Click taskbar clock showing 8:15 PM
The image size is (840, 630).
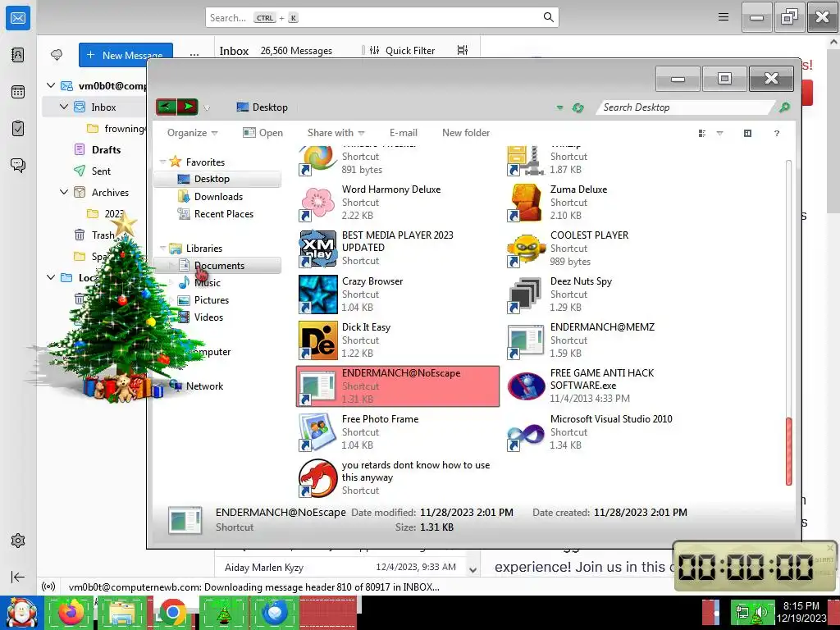[x=801, y=612]
